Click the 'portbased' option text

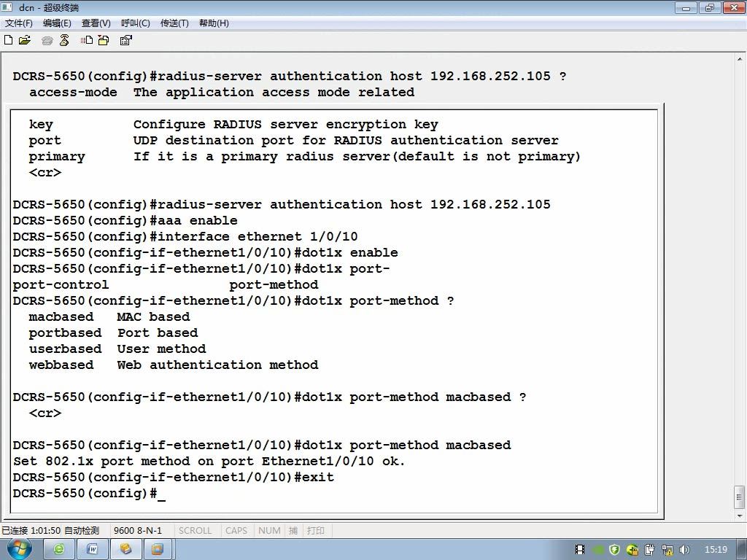coord(65,332)
